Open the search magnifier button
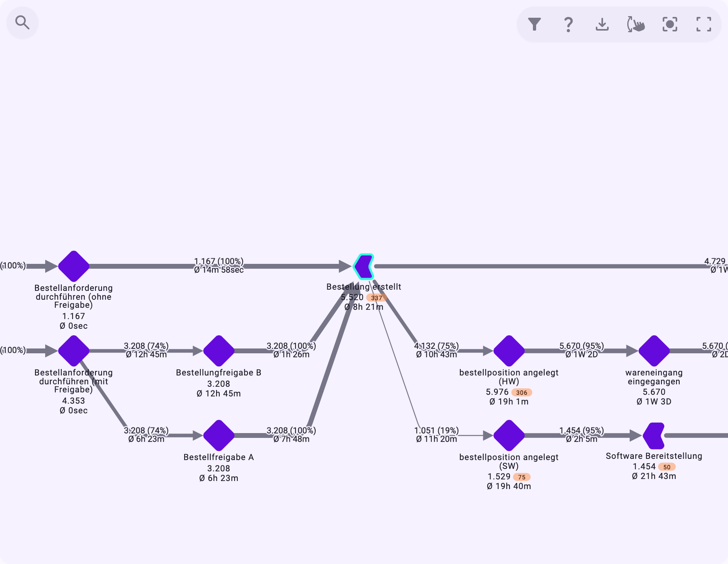 click(23, 23)
